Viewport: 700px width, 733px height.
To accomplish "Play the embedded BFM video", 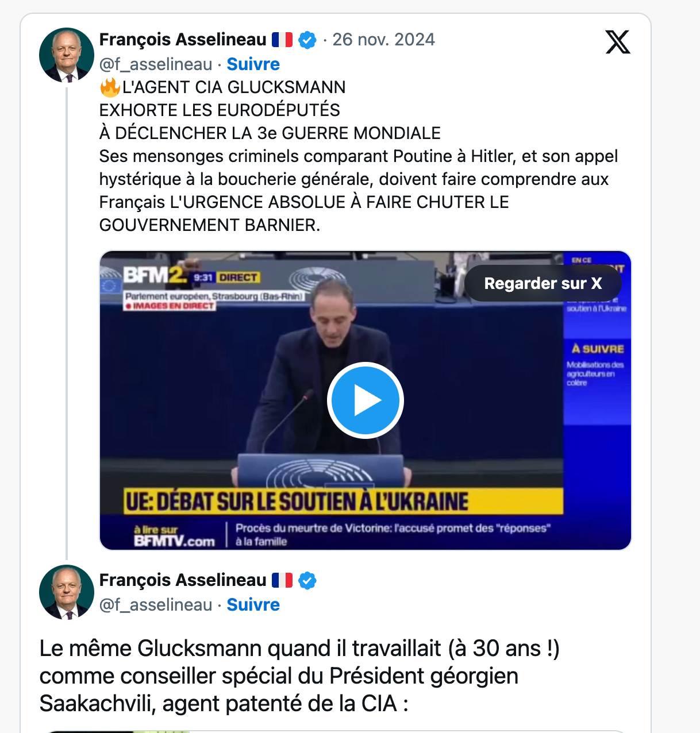I will (366, 400).
